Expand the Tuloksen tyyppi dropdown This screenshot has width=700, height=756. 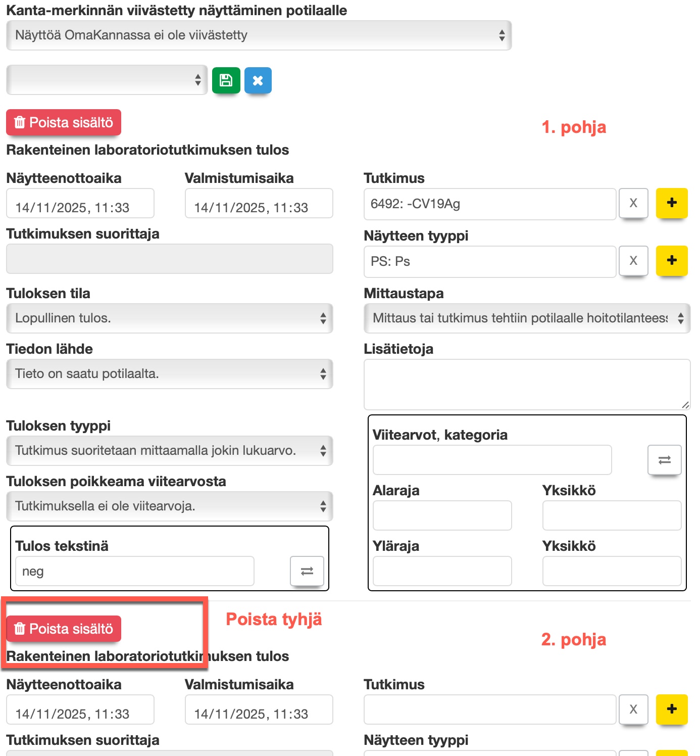click(x=169, y=451)
